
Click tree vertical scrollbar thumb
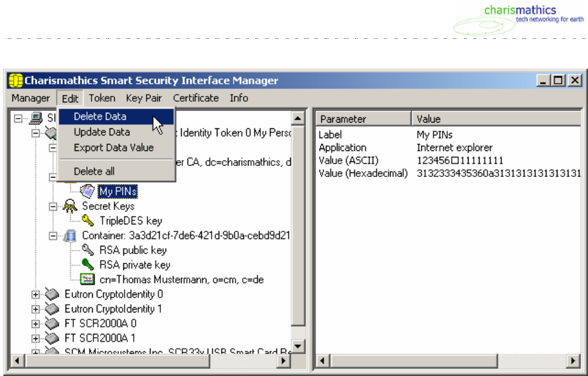[x=298, y=226]
